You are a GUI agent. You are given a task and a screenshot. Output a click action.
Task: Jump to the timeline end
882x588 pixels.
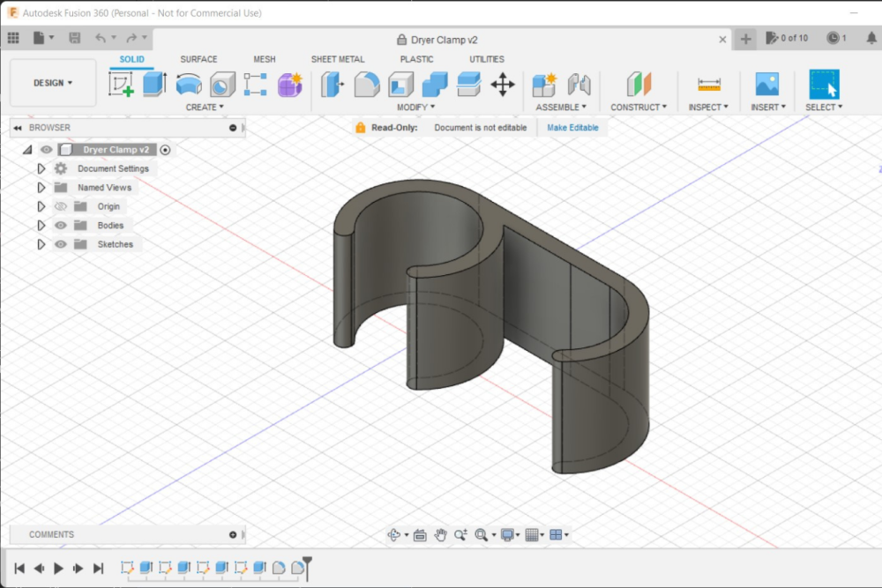tap(98, 569)
